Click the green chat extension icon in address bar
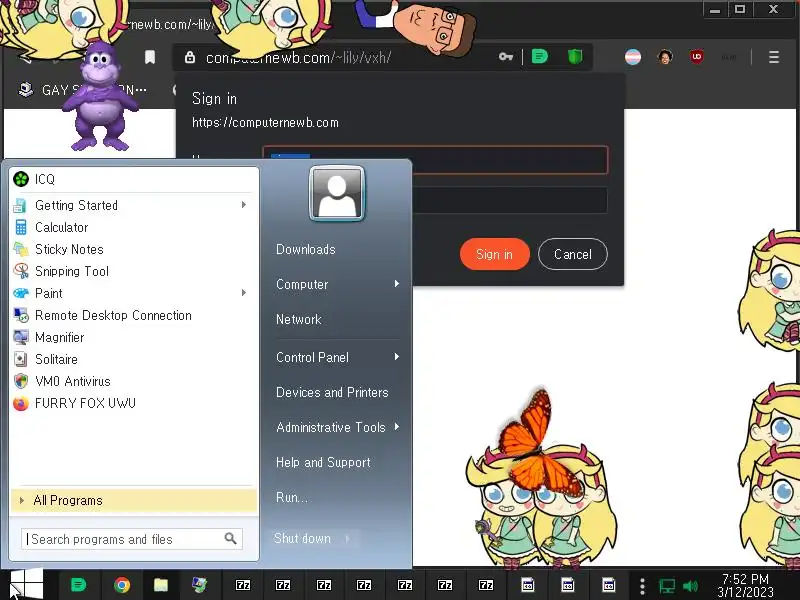The image size is (800, 600). 539,56
